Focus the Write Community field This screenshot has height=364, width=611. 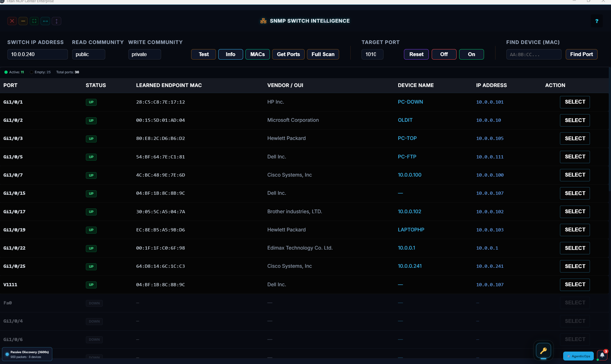coord(145,54)
